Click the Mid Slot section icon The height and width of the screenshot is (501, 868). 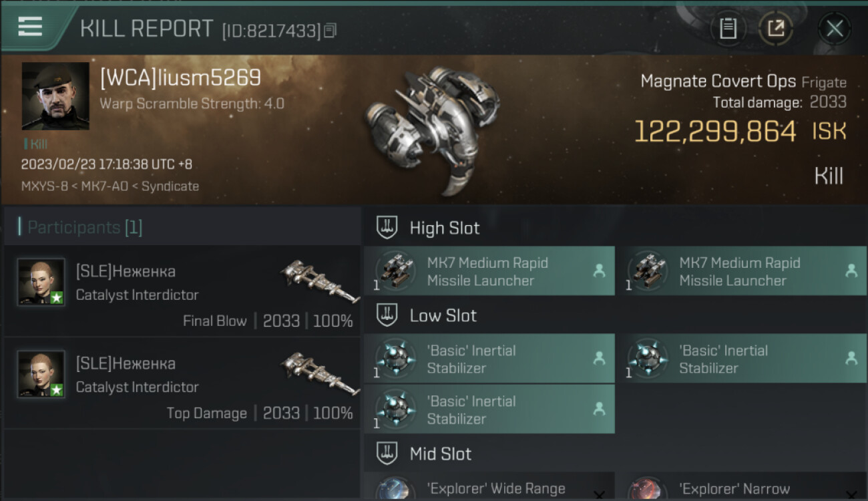pyautogui.click(x=387, y=454)
